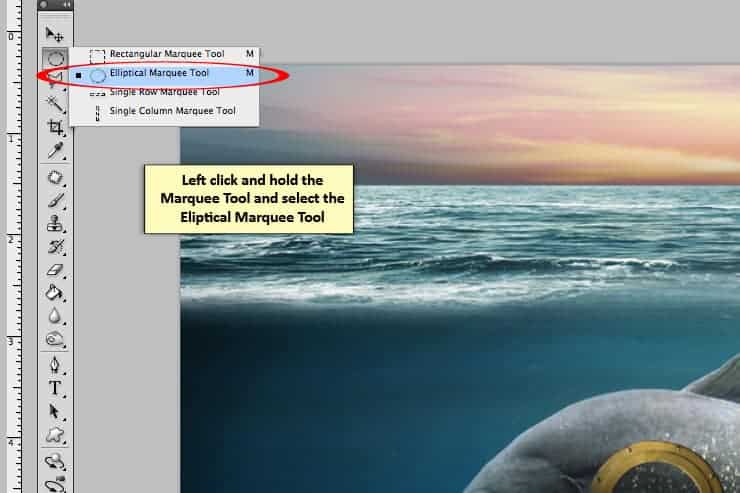Choose Single Column Marquee Tool from flyout
The width and height of the screenshot is (740, 493).
[164, 111]
